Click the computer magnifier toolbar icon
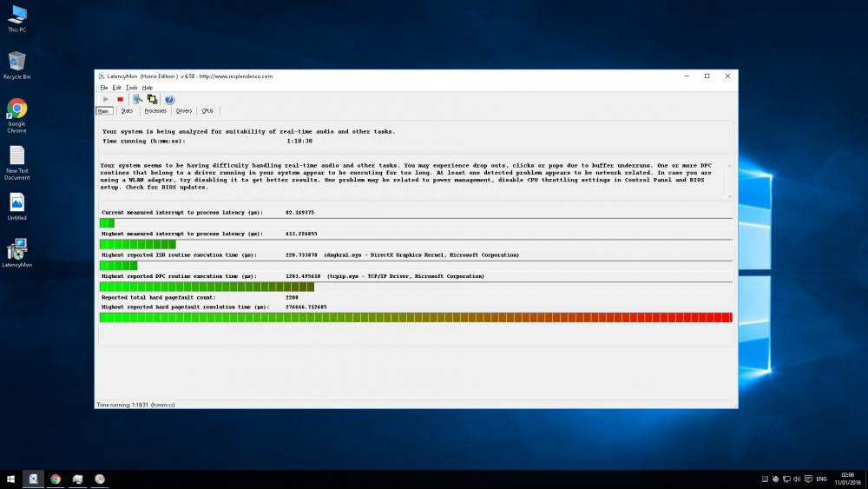This screenshot has height=489, width=868. tap(137, 99)
